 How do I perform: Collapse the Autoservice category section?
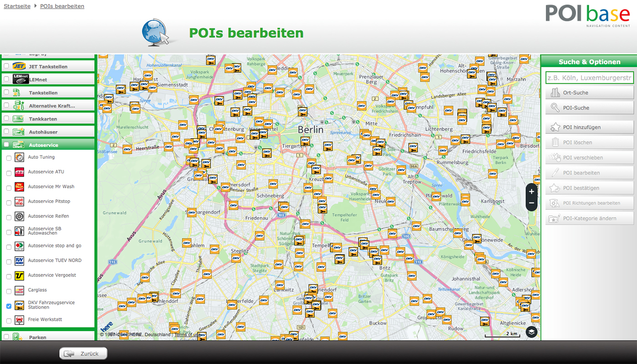[44, 145]
